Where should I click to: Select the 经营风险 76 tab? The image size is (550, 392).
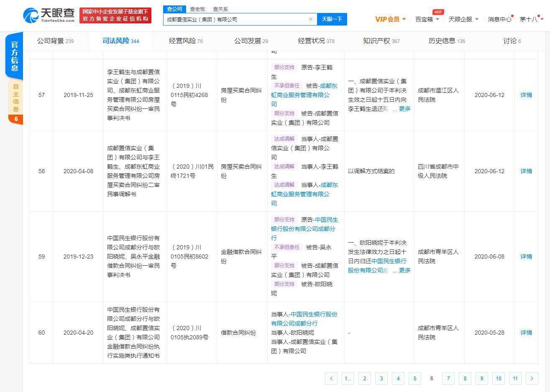[186, 41]
